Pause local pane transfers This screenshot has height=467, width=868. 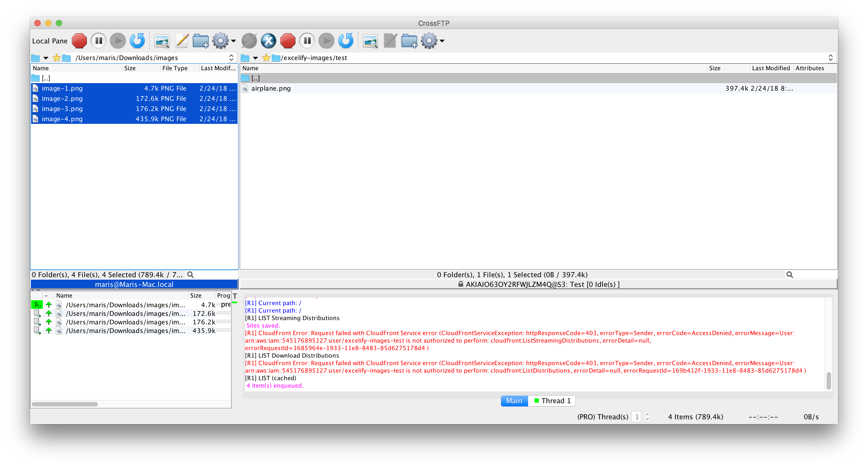98,41
